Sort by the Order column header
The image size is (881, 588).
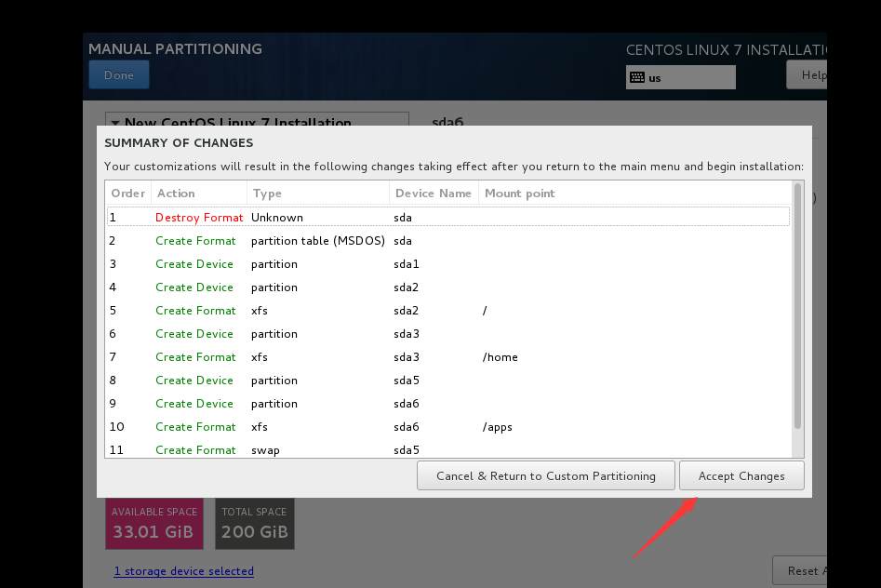128,193
